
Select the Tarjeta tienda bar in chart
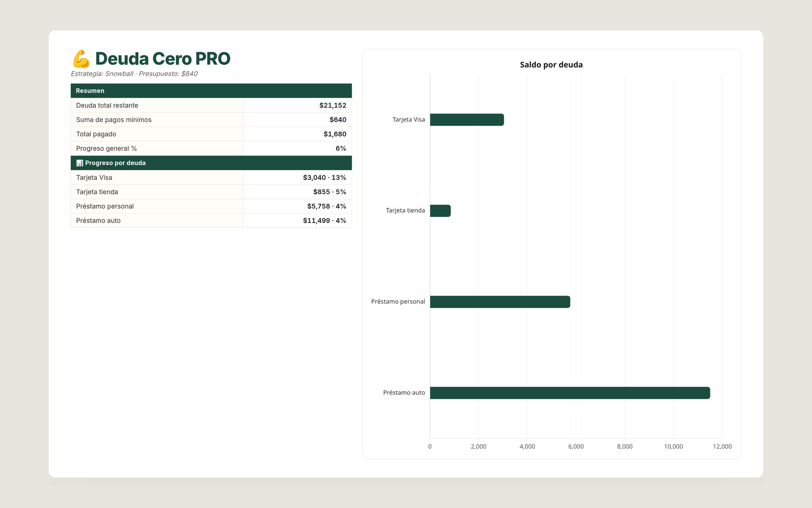441,211
